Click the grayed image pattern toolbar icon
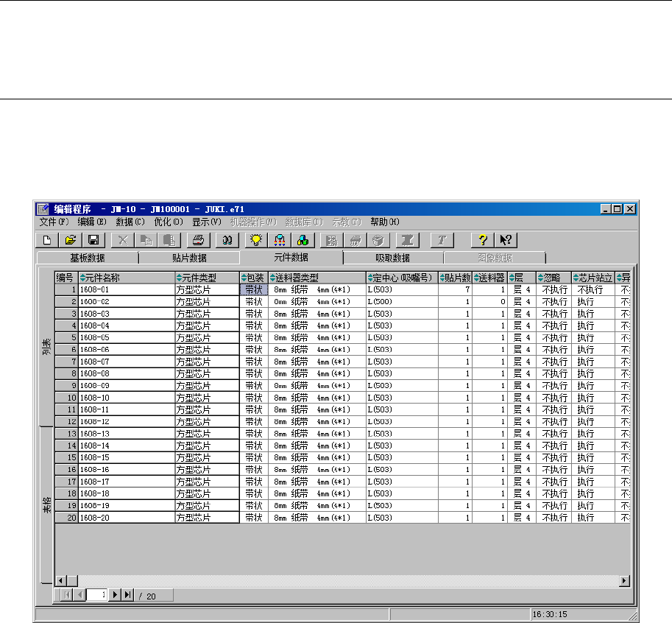Image resolution: width=672 pixels, height=623 pixels. tap(332, 240)
